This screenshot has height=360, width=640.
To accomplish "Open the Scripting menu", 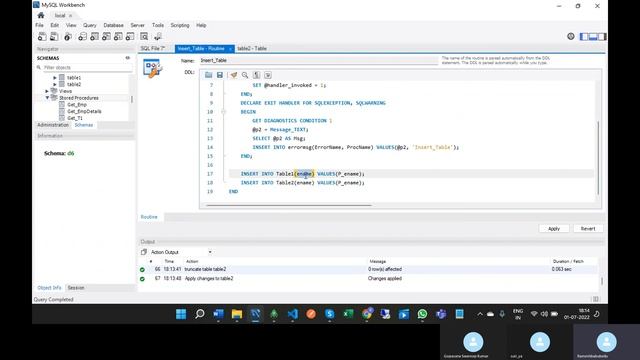I will click(x=180, y=25).
